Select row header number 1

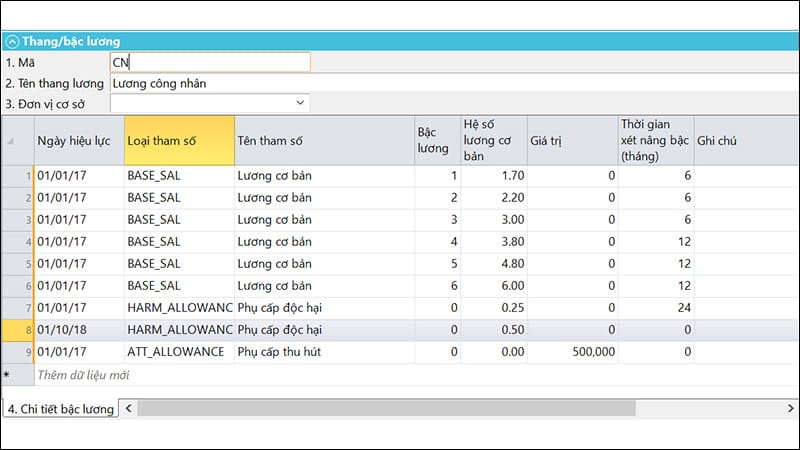[18, 176]
